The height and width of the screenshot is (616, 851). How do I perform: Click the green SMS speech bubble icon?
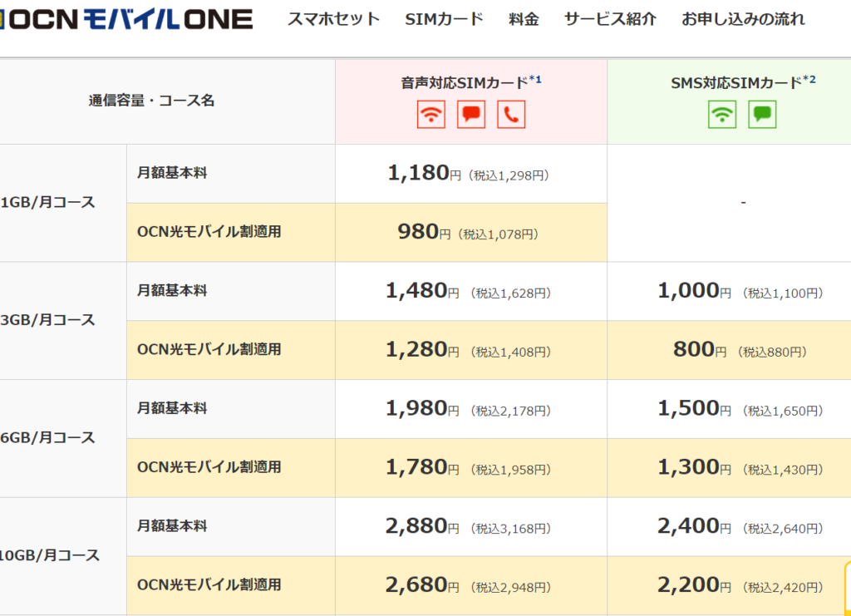pyautogui.click(x=762, y=115)
